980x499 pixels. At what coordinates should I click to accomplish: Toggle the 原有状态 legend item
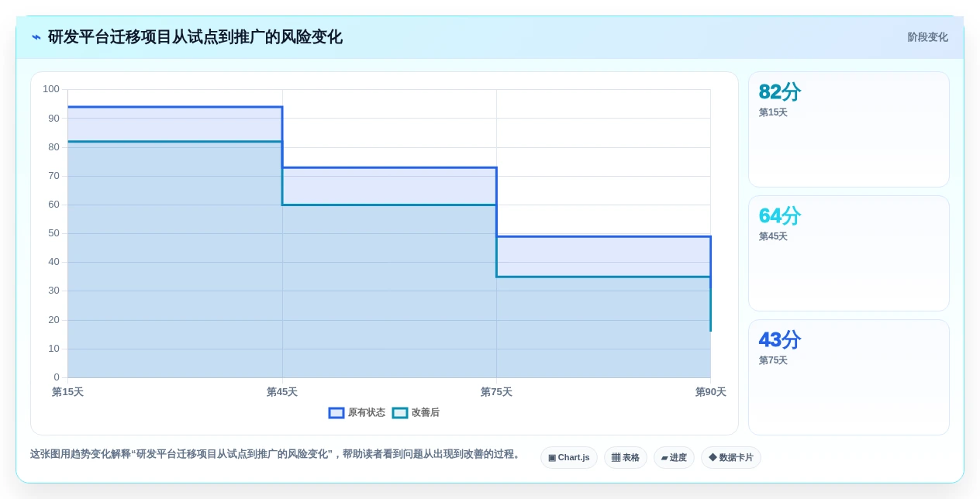point(357,413)
